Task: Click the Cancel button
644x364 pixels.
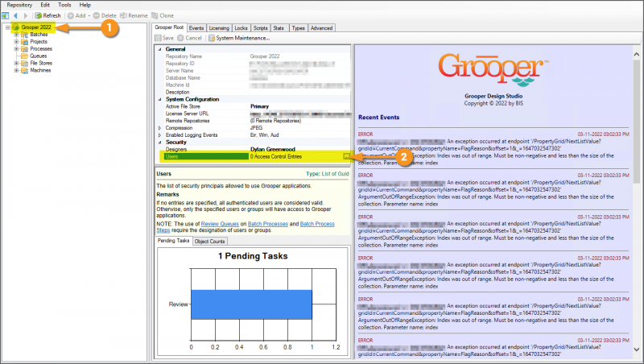Action: tap(190, 38)
